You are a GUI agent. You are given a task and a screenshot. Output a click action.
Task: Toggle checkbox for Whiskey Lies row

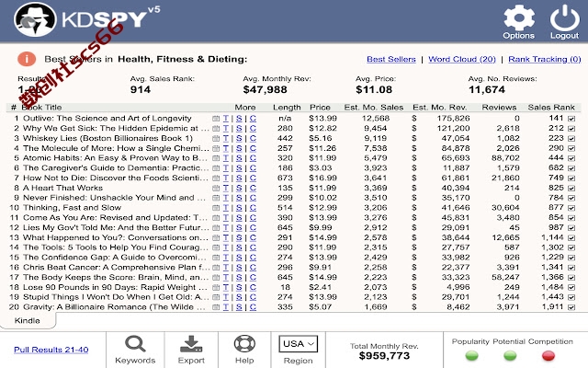click(571, 139)
